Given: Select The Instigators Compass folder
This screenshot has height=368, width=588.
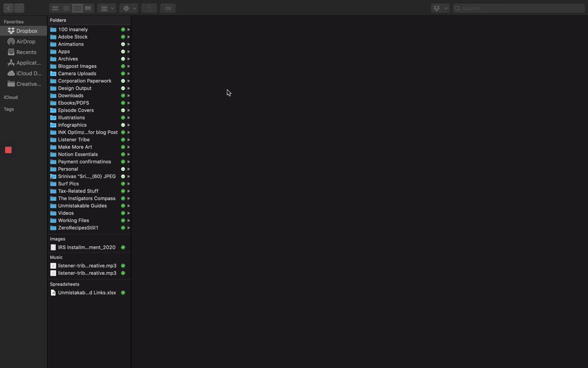Looking at the screenshot, I should tap(89, 198).
